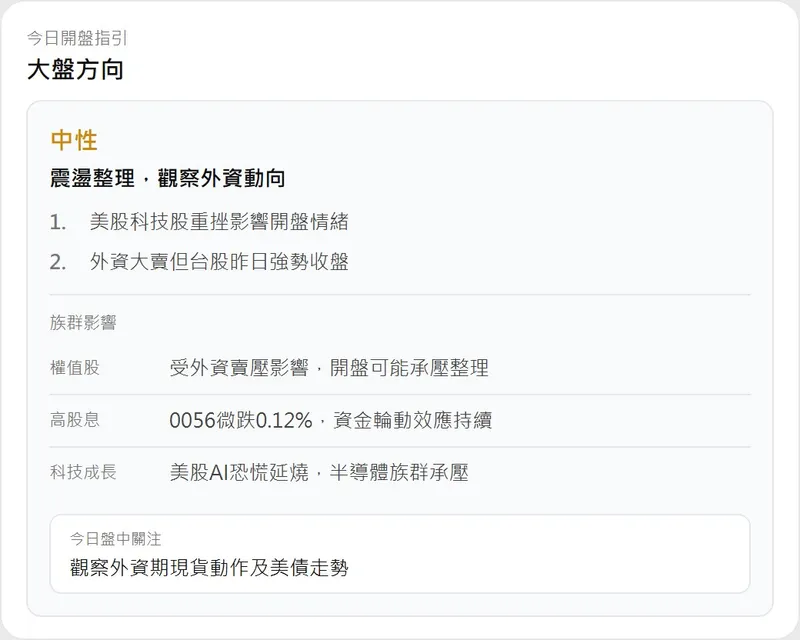Select the 中性 market status label
The height and width of the screenshot is (640, 800).
coord(74,140)
